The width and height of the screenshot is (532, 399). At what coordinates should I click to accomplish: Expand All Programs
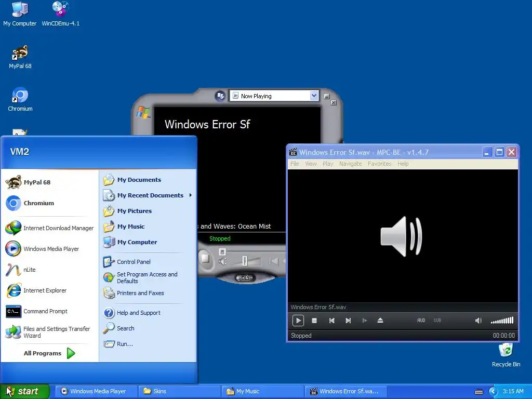click(49, 353)
